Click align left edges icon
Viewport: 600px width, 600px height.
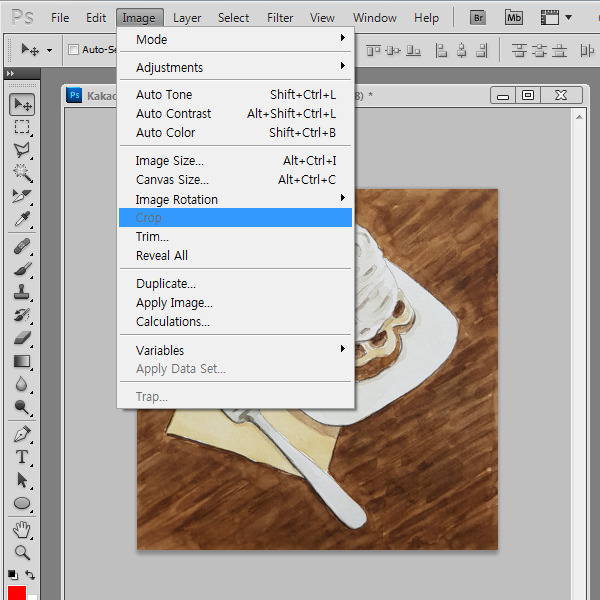tap(441, 50)
